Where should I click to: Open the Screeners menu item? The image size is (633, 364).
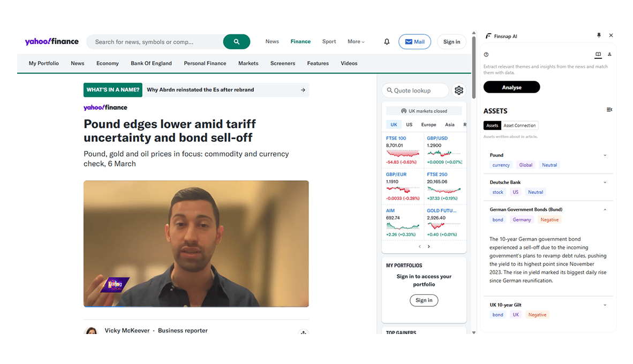tap(283, 63)
